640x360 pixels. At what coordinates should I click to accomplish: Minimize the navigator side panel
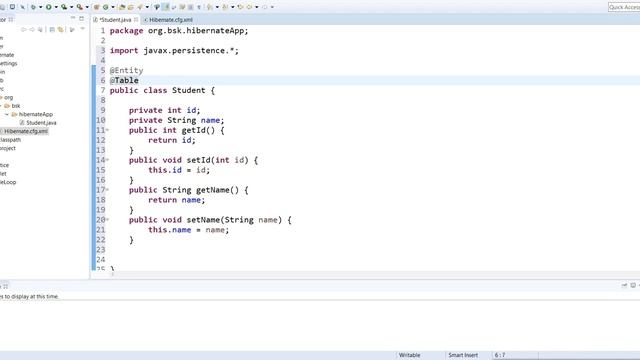tap(73, 18)
